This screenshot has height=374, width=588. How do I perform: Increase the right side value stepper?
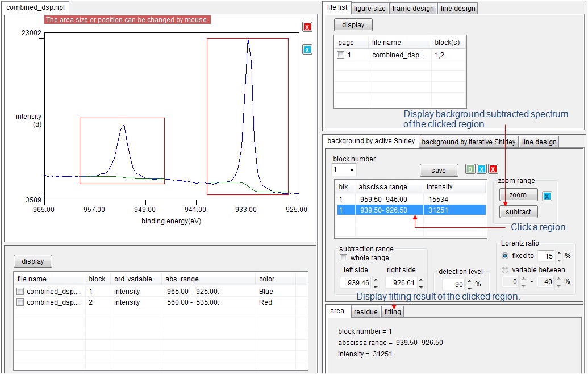click(421, 280)
